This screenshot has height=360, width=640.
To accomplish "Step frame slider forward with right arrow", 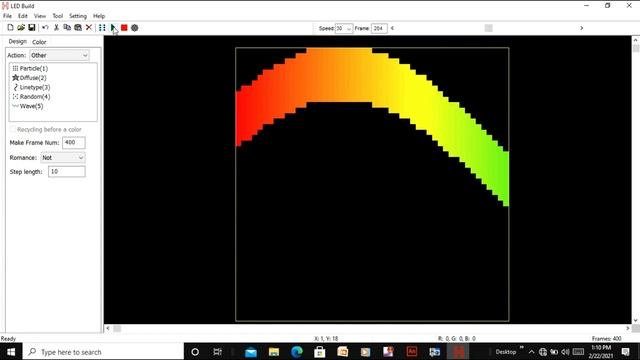I will click(x=582, y=28).
